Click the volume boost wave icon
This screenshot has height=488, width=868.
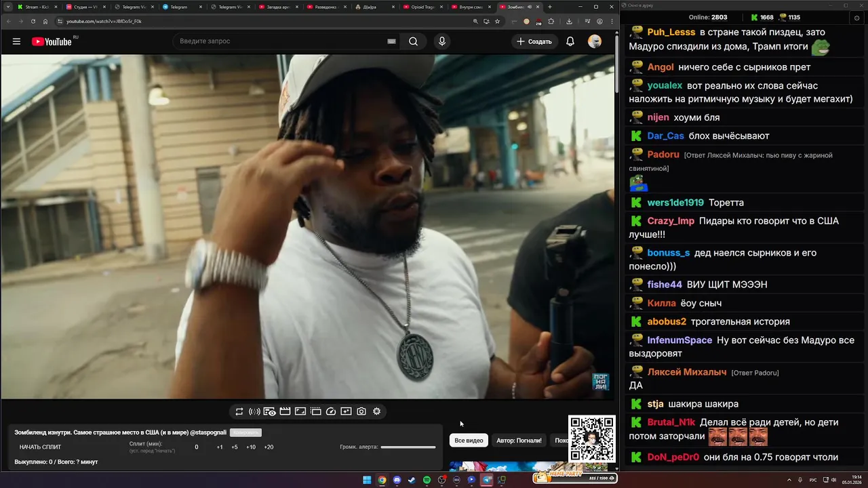(x=254, y=411)
